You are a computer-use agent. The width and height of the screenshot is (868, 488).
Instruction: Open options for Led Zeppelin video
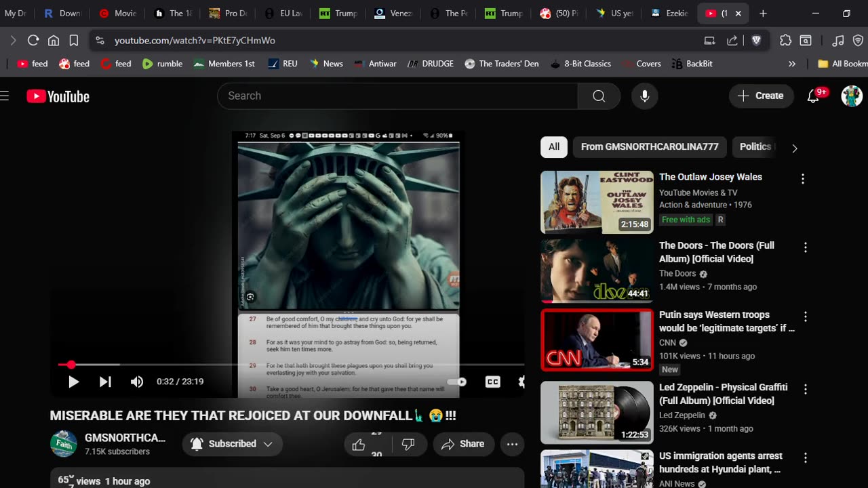(x=806, y=389)
